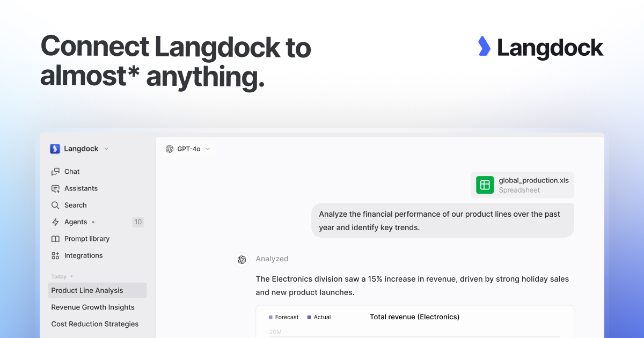
Task: Open the Chat section icon
Action: coord(55,171)
